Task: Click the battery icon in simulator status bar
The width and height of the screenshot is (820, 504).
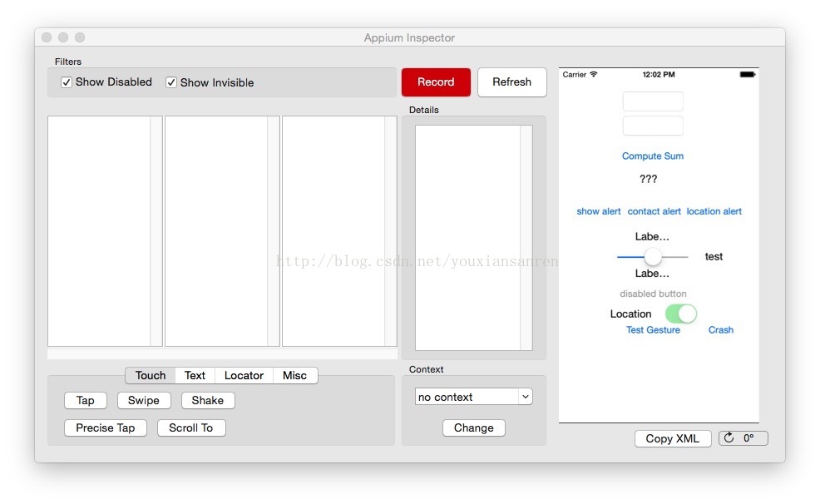Action: click(x=748, y=75)
